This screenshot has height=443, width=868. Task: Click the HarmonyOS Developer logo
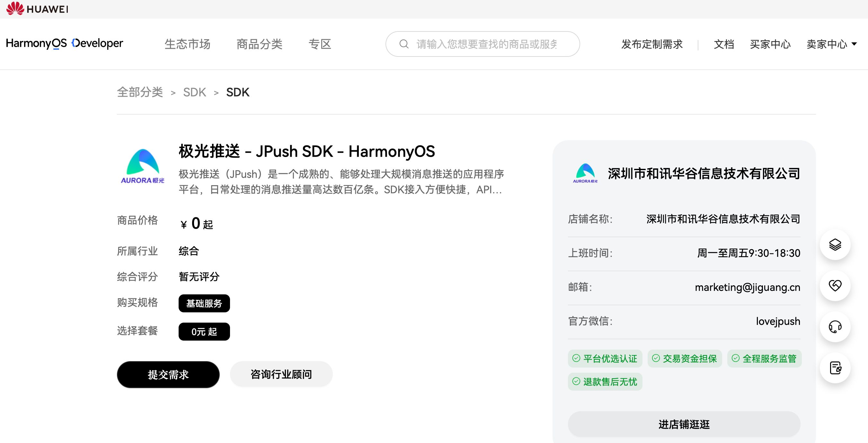(x=64, y=43)
